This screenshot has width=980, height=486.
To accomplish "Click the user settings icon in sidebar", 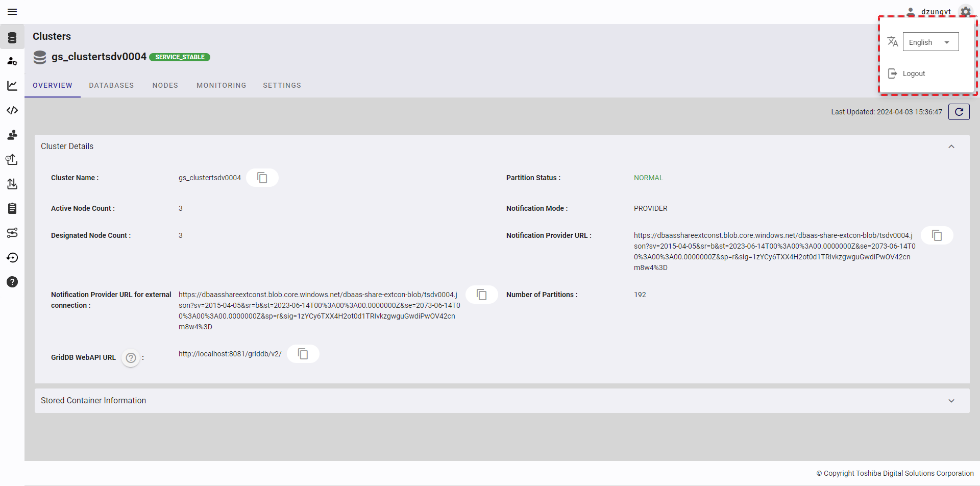I will (12, 61).
